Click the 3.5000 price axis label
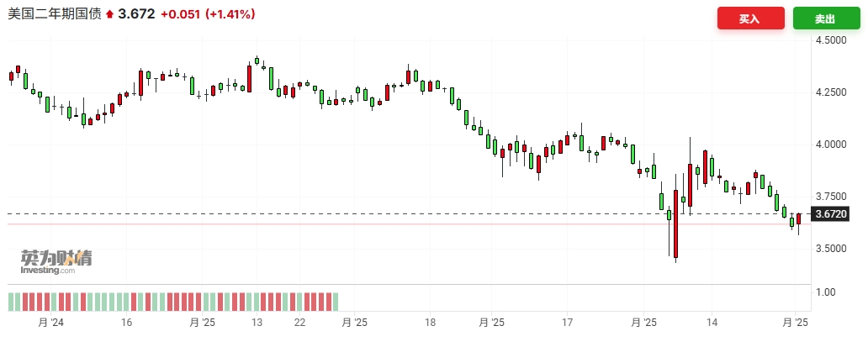 830,249
